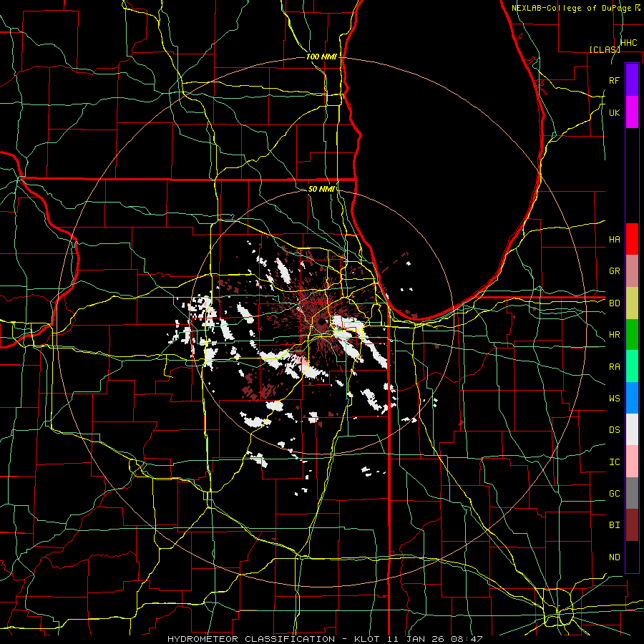Image resolution: width=644 pixels, height=644 pixels.
Task: Click the IC legend label
Action: [x=614, y=462]
